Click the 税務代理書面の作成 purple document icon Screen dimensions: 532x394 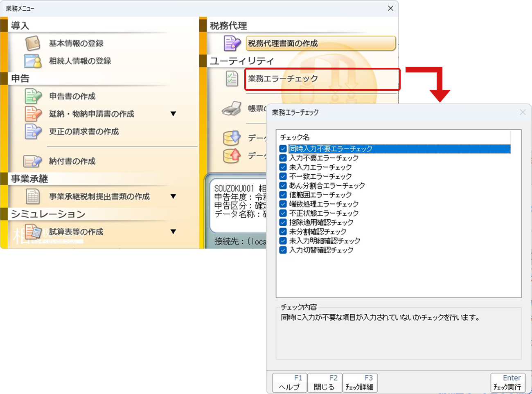(x=232, y=43)
